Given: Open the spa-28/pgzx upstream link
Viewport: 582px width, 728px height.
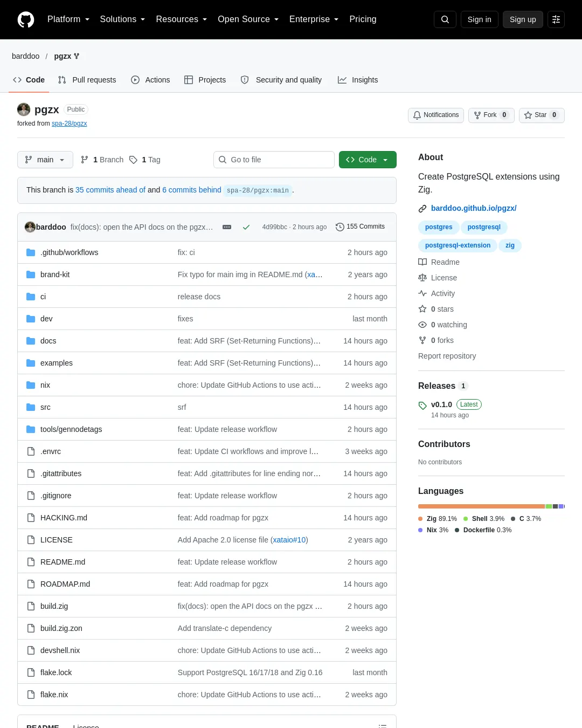Looking at the screenshot, I should [69, 123].
